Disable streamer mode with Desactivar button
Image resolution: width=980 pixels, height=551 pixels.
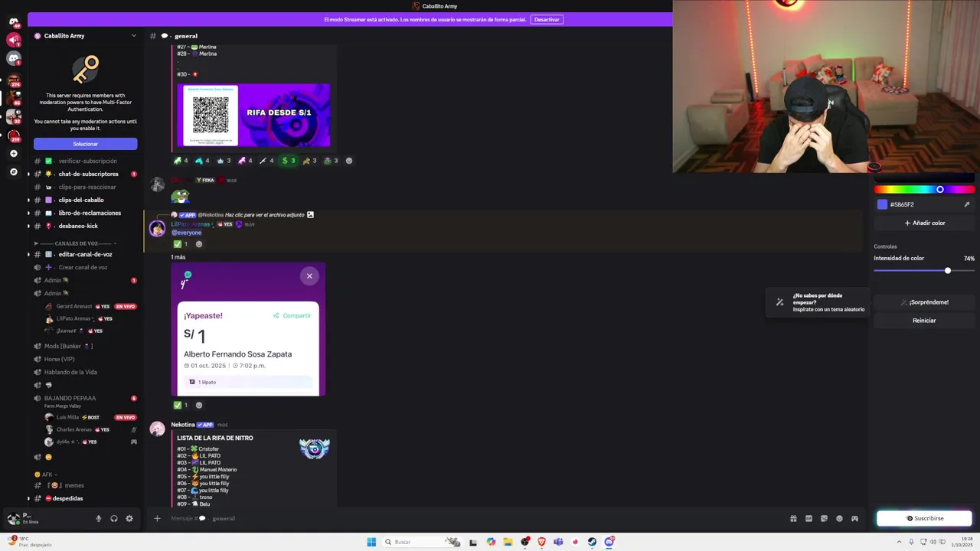547,19
